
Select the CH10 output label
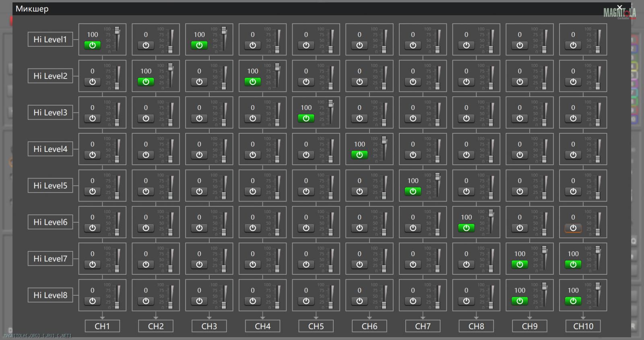[583, 326]
